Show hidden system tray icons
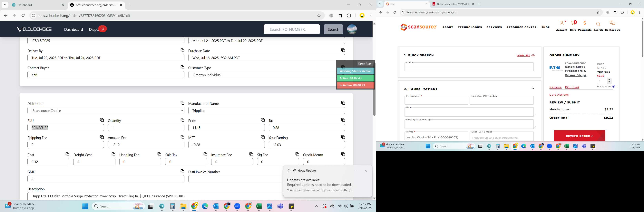This screenshot has height=212, width=644. [x=317, y=206]
